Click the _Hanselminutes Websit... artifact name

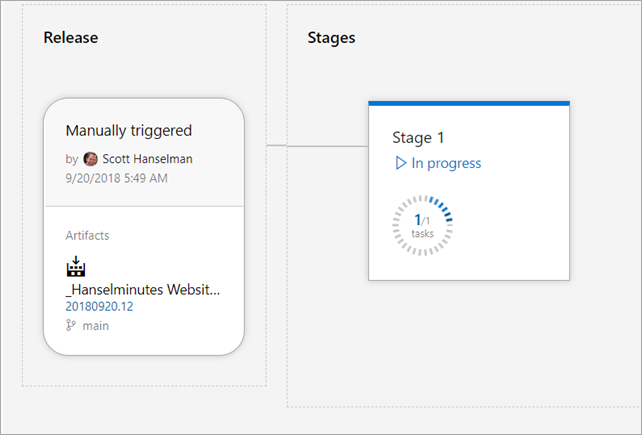(x=143, y=290)
